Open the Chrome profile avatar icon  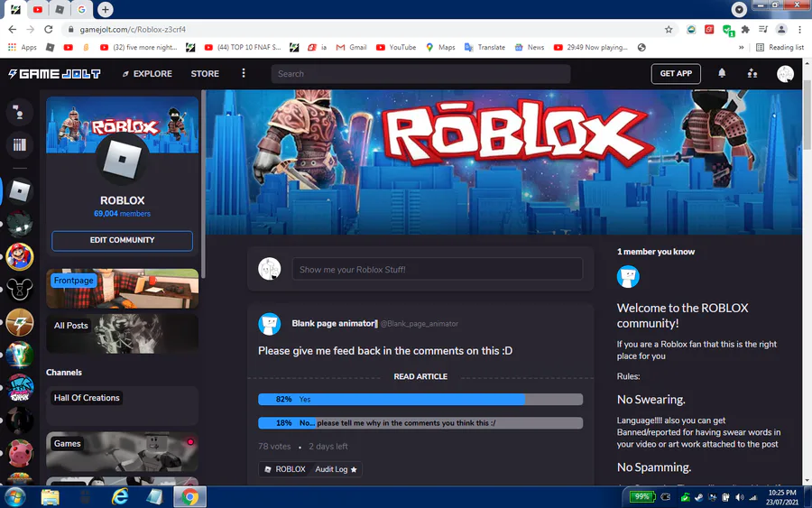coord(781,30)
